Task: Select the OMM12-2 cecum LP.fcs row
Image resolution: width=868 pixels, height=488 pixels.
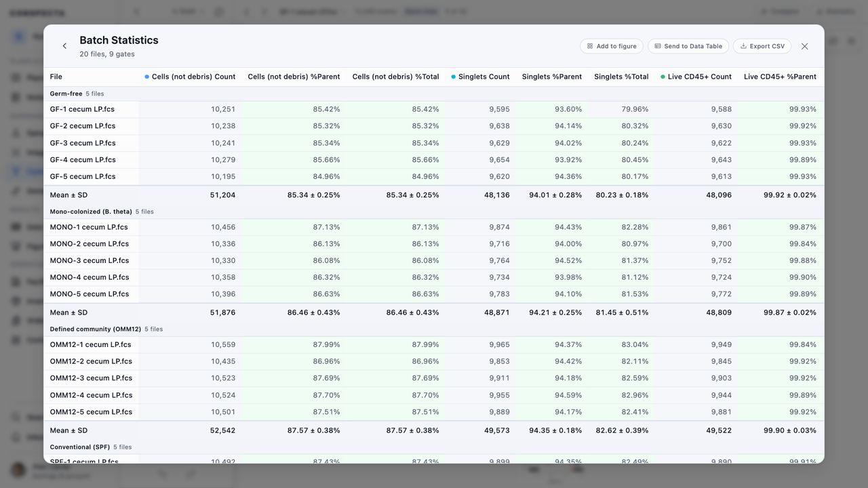Action: (434, 361)
